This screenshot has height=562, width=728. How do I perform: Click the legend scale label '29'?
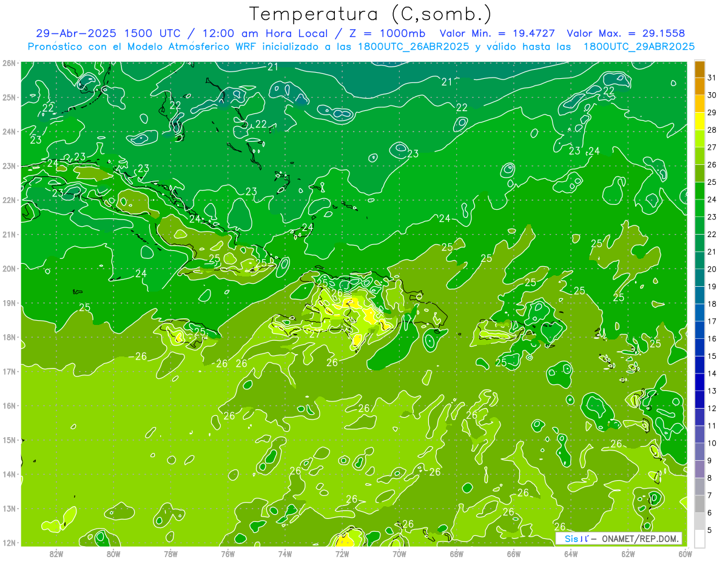tap(712, 113)
